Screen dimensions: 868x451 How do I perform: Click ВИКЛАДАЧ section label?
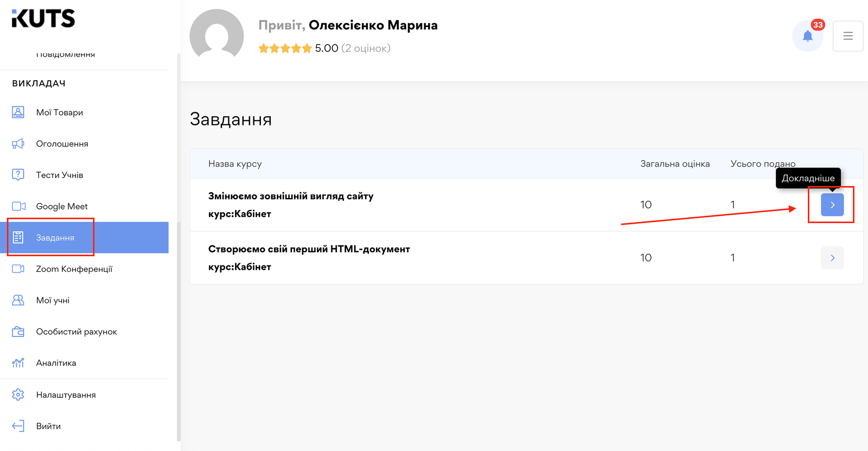click(x=39, y=84)
